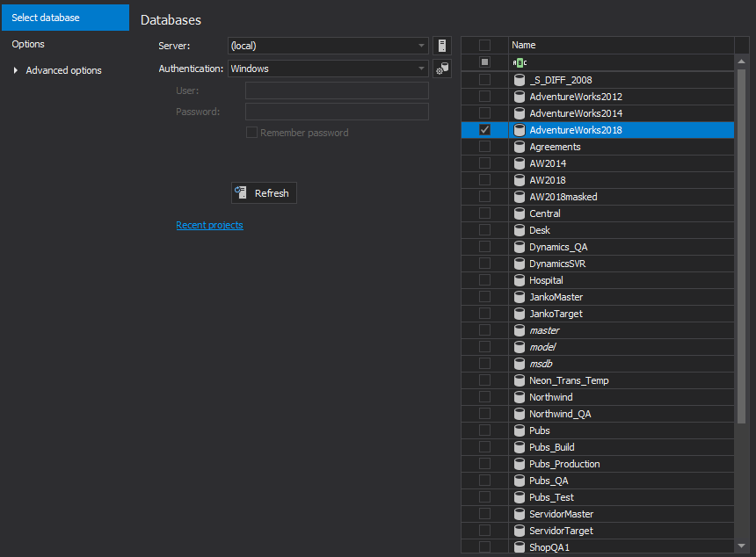Viewport: 756px width, 557px height.
Task: Open the Recent projects link
Action: (209, 225)
